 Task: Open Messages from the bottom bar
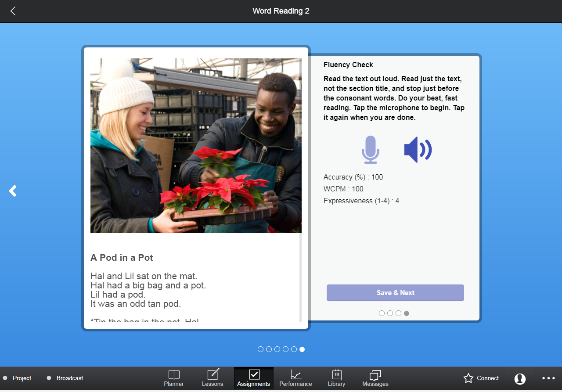click(x=375, y=378)
